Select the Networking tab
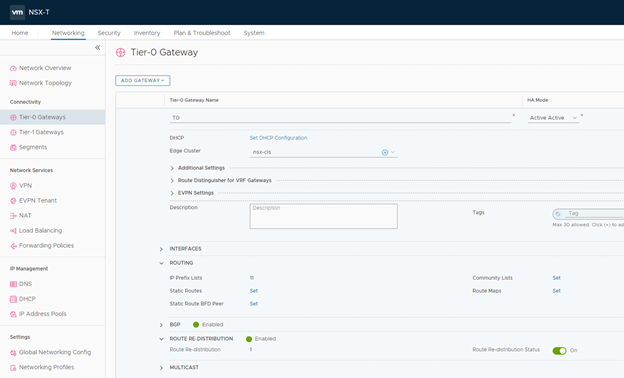This screenshot has width=624, height=378. [x=68, y=33]
